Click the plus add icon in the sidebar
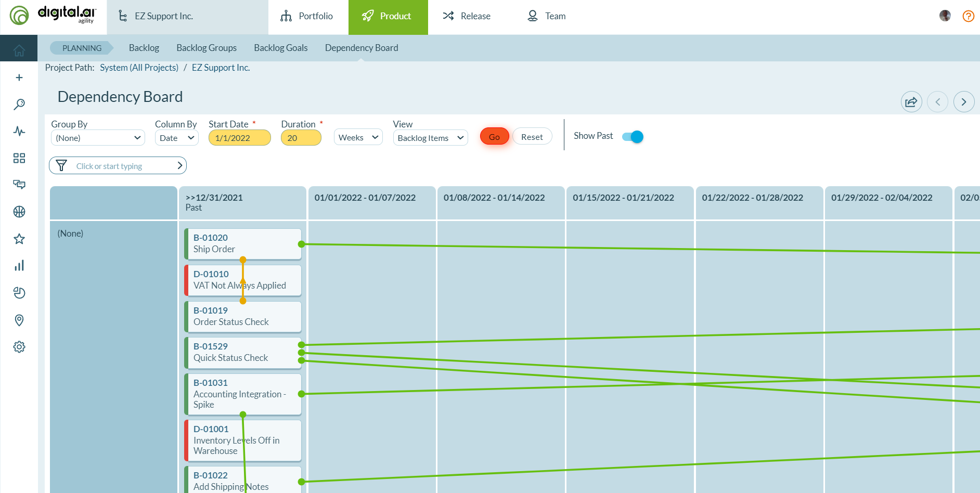Image resolution: width=980 pixels, height=493 pixels. click(19, 77)
